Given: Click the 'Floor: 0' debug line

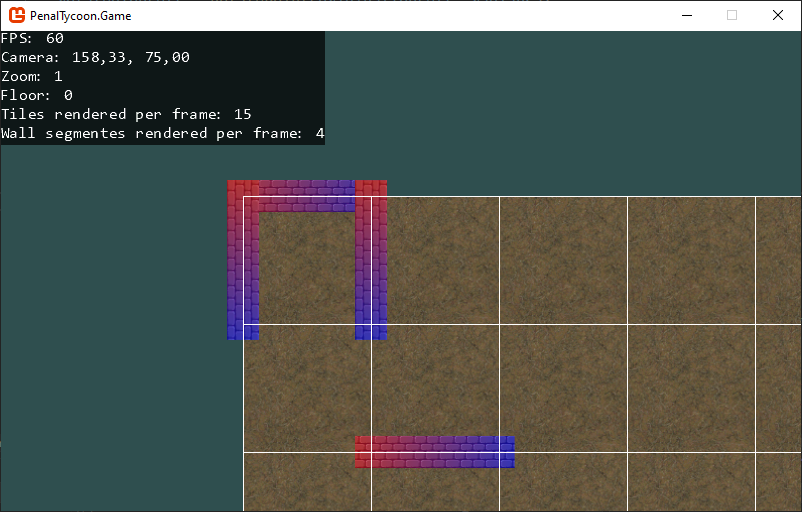Looking at the screenshot, I should tap(37, 95).
